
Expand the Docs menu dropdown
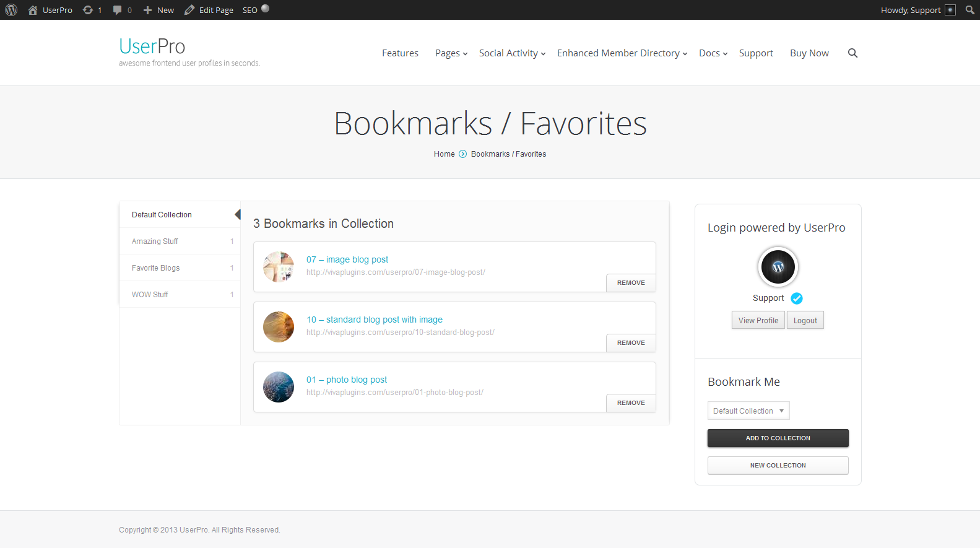(x=713, y=53)
